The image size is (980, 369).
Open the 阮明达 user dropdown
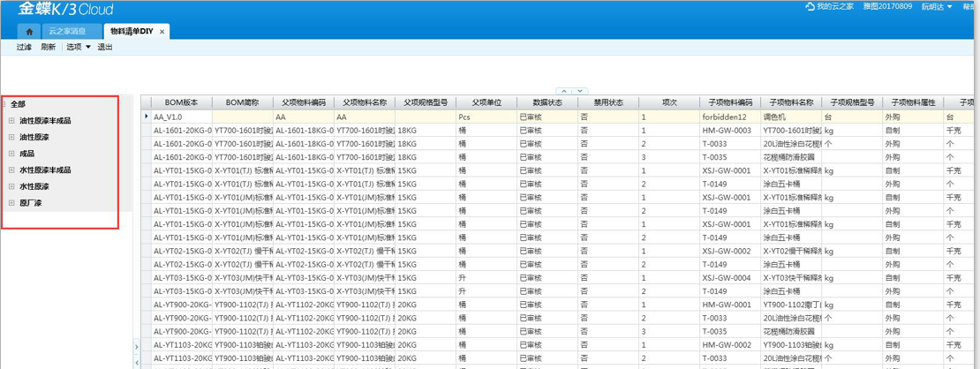coord(937,7)
